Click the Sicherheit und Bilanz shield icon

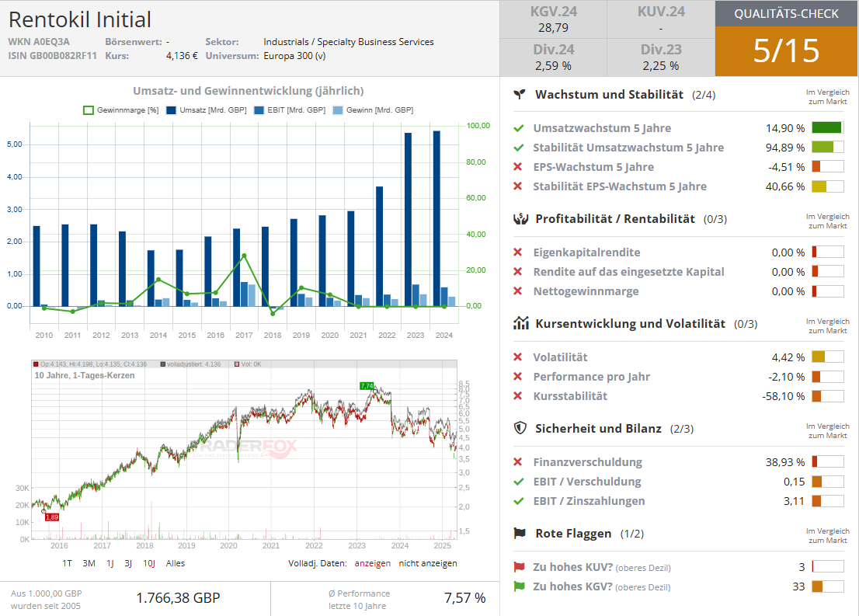(x=520, y=428)
